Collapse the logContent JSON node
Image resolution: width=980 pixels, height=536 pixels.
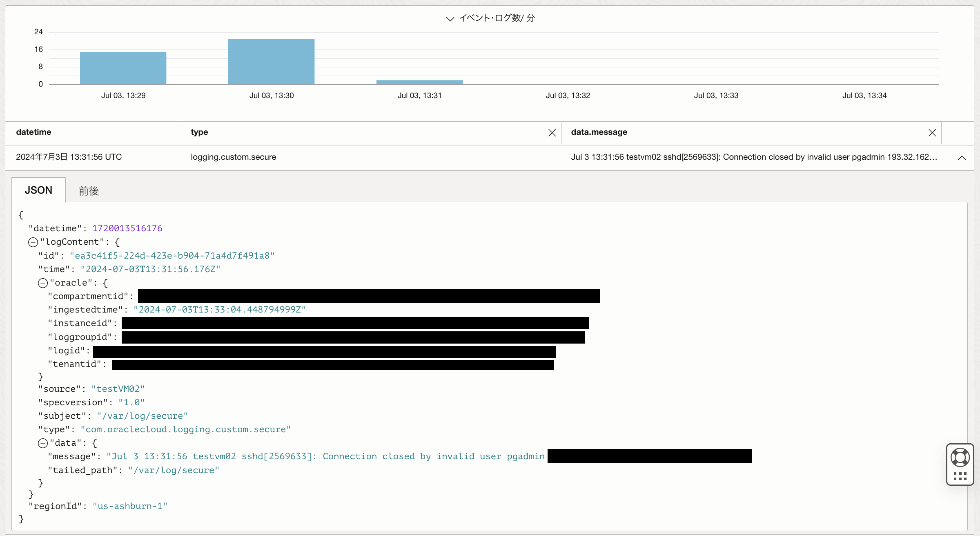point(33,242)
